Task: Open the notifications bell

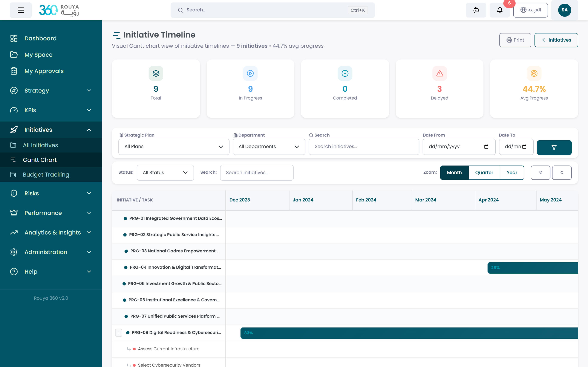Action: tap(499, 10)
